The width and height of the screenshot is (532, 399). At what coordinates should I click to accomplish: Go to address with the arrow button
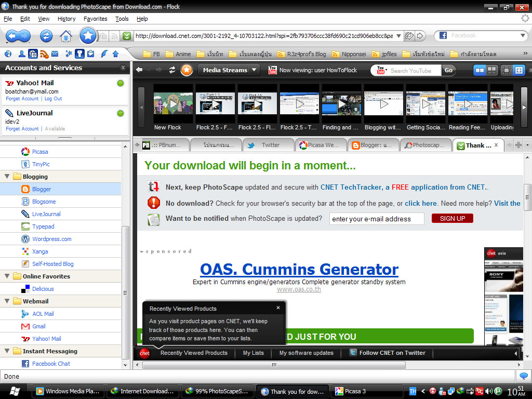[420, 36]
